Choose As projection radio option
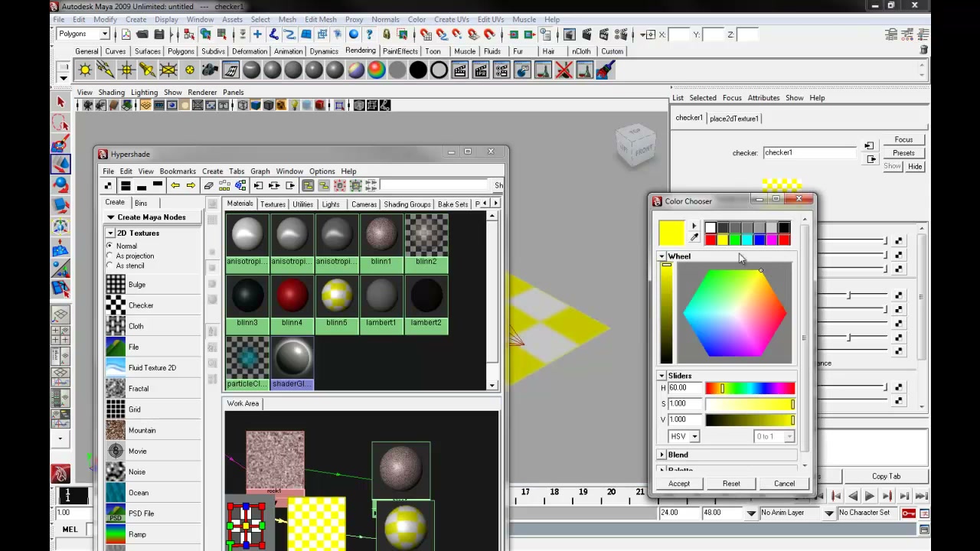 pyautogui.click(x=109, y=256)
